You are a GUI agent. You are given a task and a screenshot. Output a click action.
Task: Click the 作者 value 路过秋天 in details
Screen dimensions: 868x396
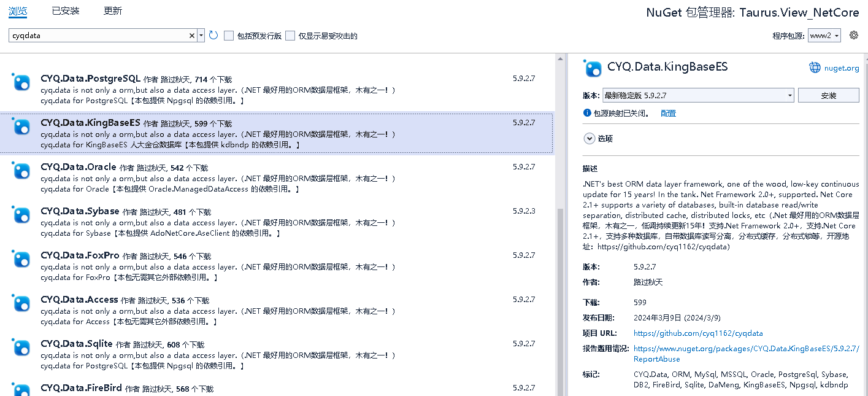(648, 282)
